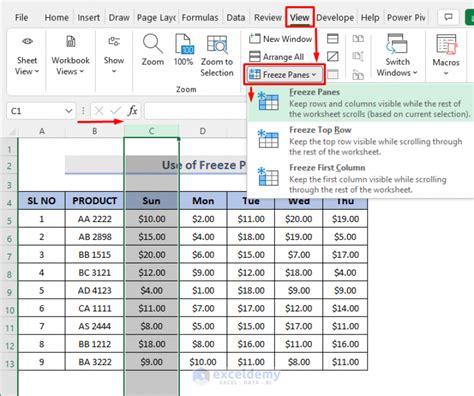
Task: Click Mon value $10.00
Action: [203, 362]
